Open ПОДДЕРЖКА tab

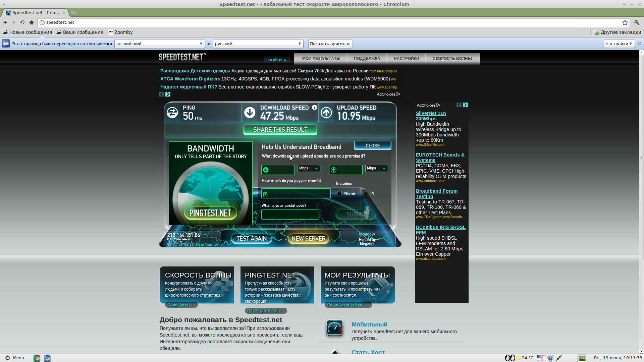coord(367,59)
